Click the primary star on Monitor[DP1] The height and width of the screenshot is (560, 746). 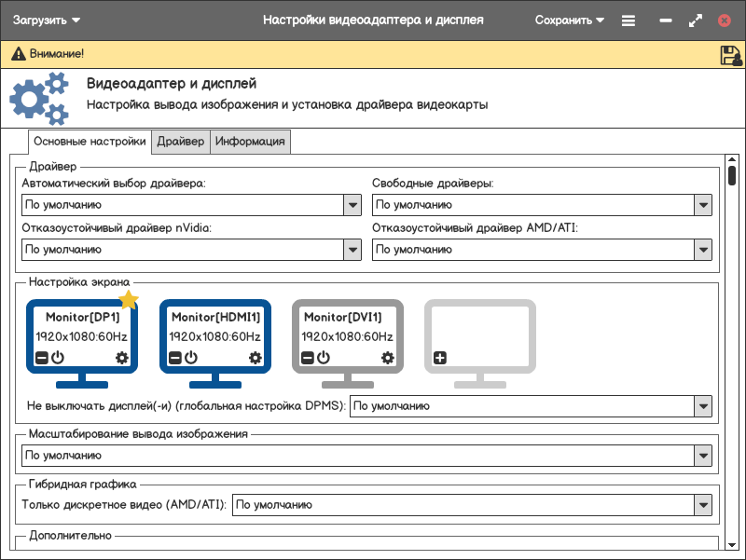point(129,299)
